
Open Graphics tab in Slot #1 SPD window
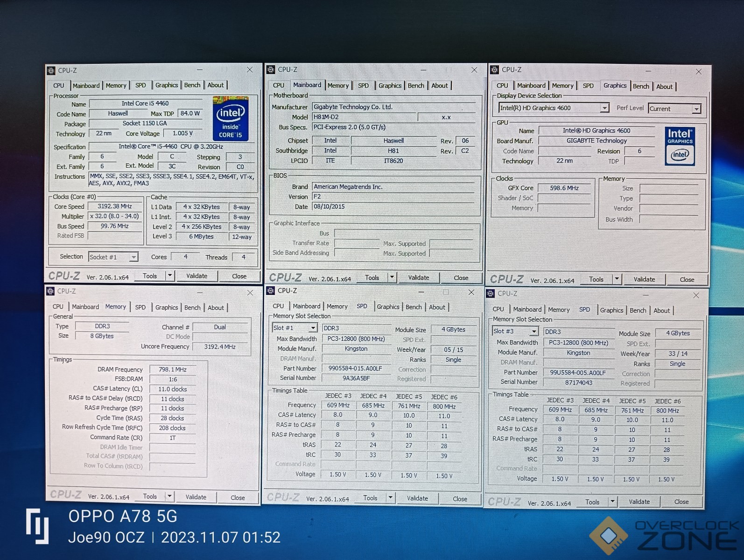click(x=388, y=307)
